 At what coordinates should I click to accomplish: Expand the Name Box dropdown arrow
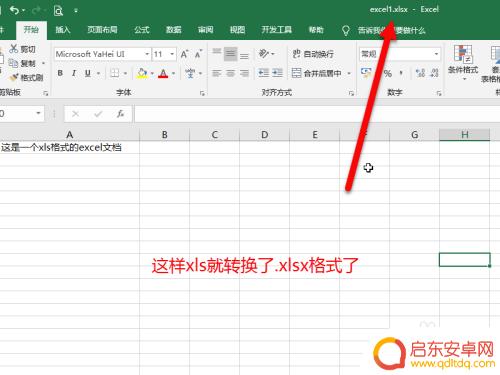[x=38, y=113]
